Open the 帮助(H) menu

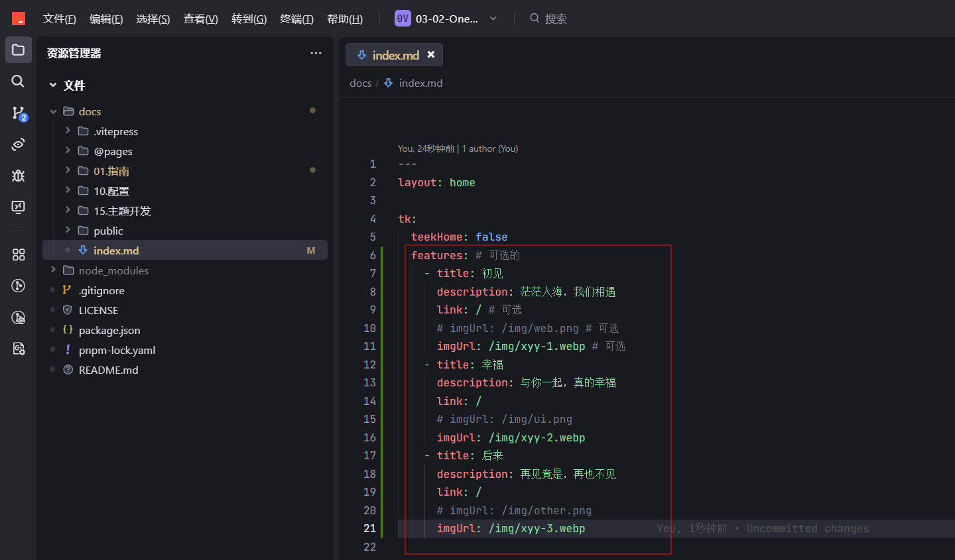click(x=345, y=19)
